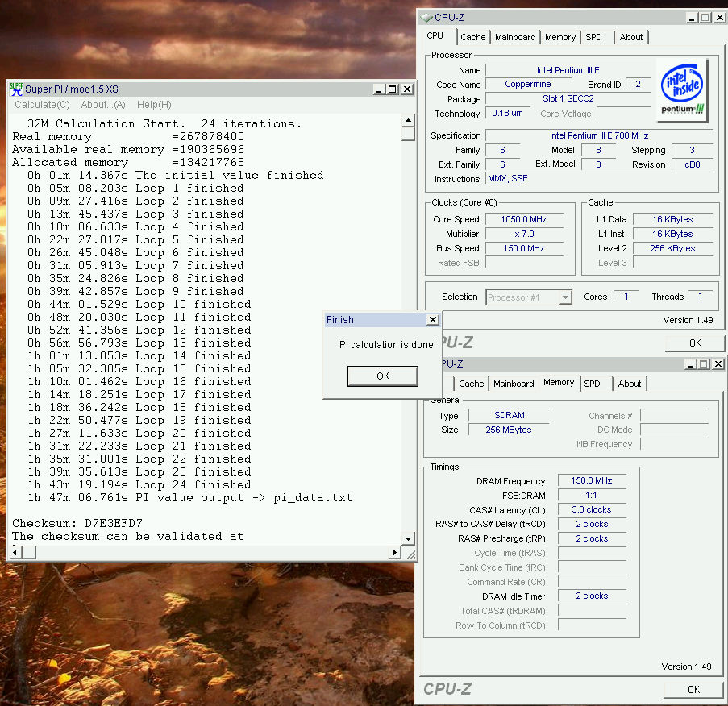Click the Bus Speed value '150.0 MHz'

(524, 248)
